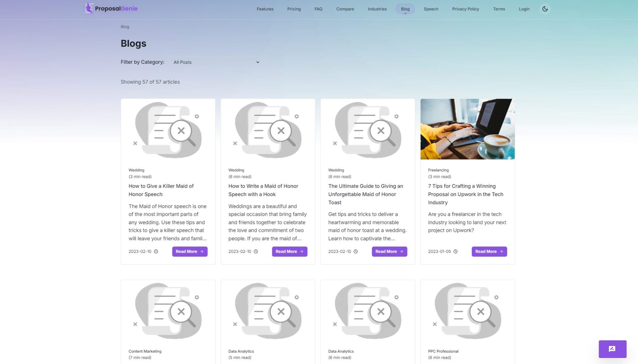Open laptop and coffee article thumbnail
The height and width of the screenshot is (364, 638).
pos(468,129)
